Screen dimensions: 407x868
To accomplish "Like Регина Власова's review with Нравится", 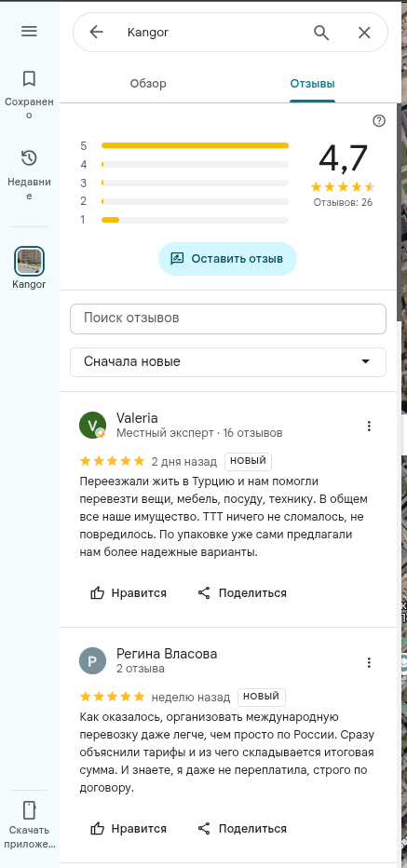I will [129, 829].
